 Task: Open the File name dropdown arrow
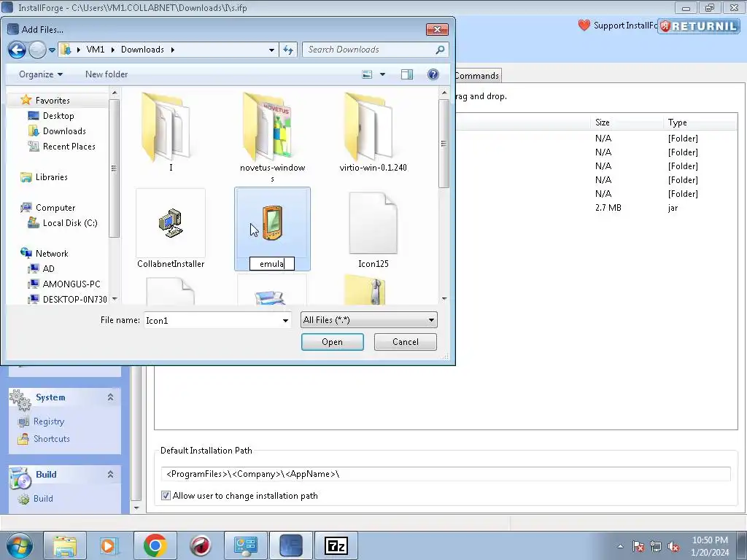285,321
